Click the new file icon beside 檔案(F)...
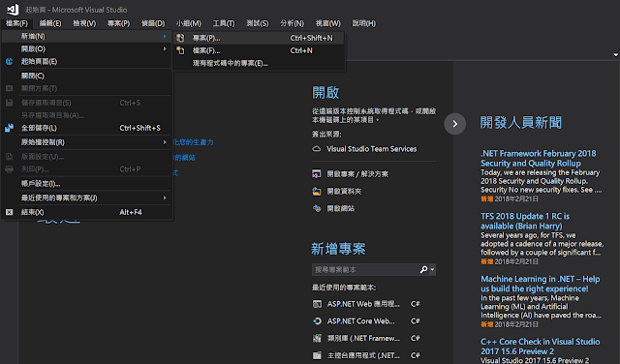 point(180,50)
